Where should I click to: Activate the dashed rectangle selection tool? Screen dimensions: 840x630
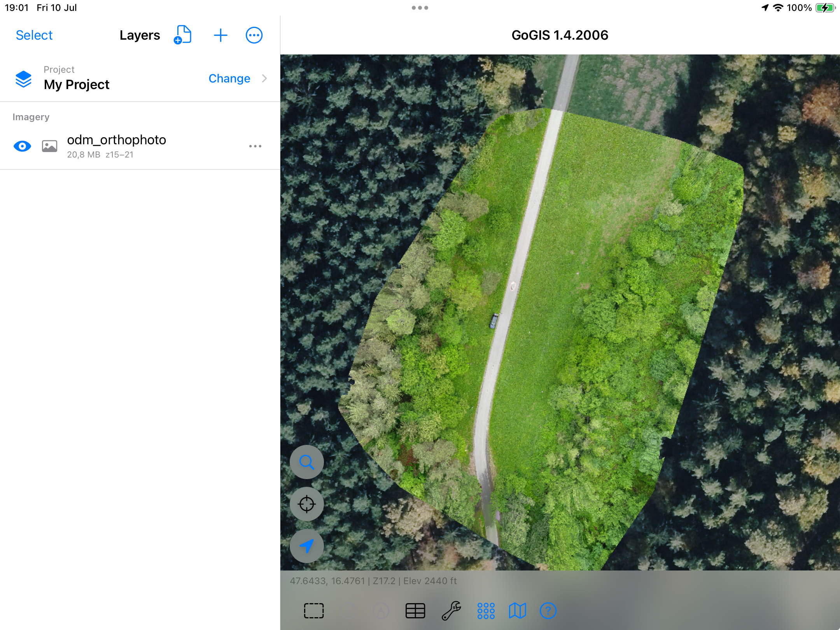pyautogui.click(x=314, y=611)
